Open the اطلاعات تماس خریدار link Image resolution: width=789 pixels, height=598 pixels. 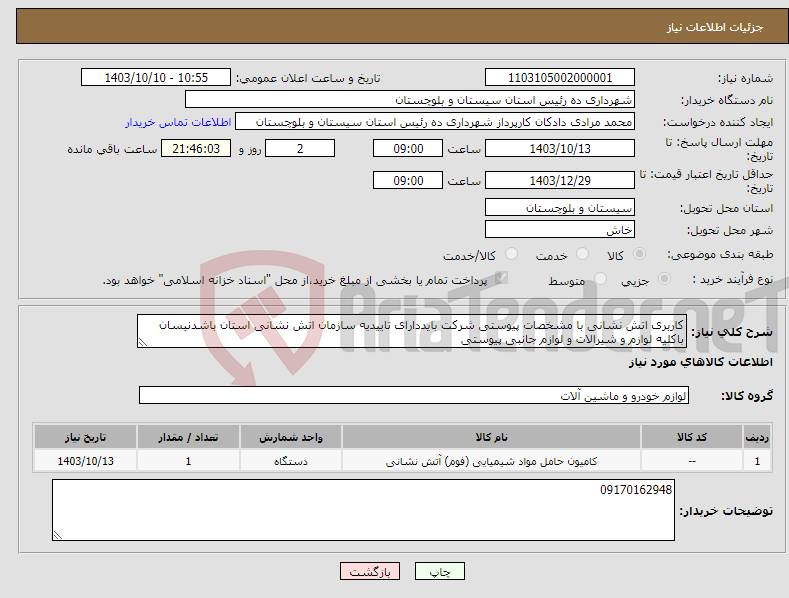coord(178,122)
